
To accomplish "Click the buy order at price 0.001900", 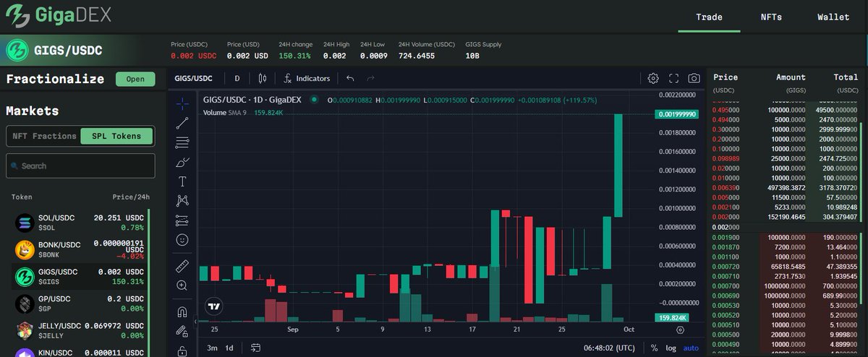I will tap(786, 237).
